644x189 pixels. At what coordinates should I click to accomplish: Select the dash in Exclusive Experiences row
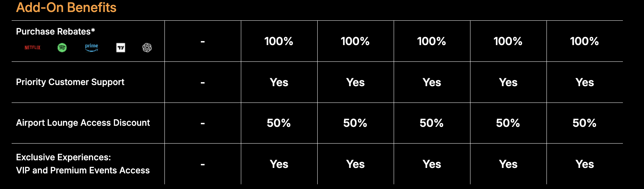[203, 164]
